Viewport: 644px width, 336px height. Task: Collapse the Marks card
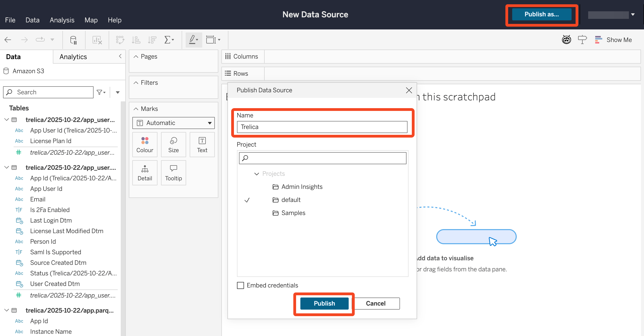tap(136, 109)
